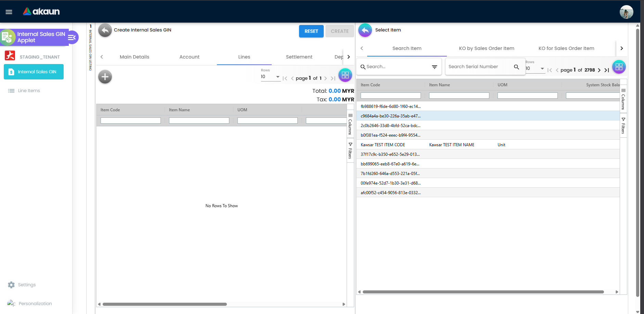The image size is (644, 314).
Task: Click serial number search magnifier icon
Action: point(516,67)
